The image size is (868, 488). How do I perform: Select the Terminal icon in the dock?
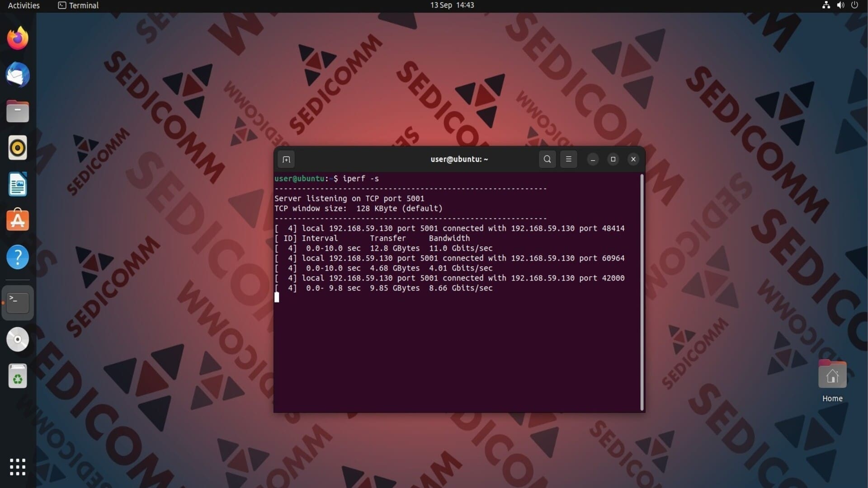click(18, 303)
